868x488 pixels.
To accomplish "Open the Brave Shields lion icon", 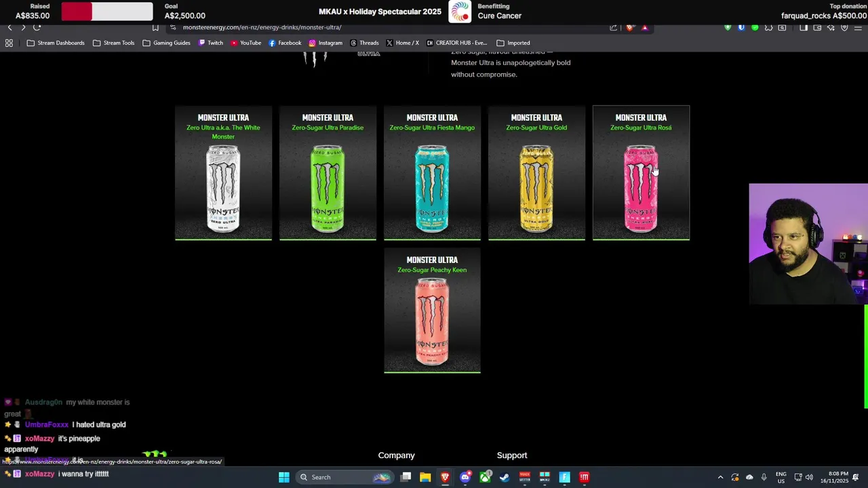I will pos(630,28).
